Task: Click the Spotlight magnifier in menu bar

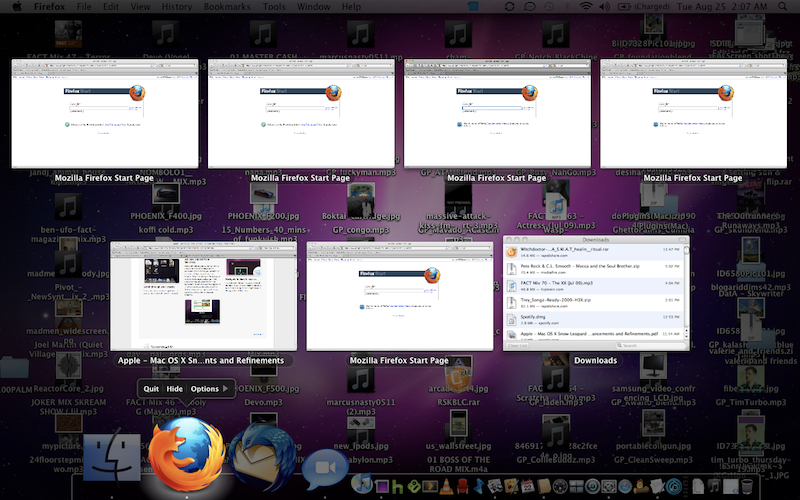Action: [x=782, y=7]
